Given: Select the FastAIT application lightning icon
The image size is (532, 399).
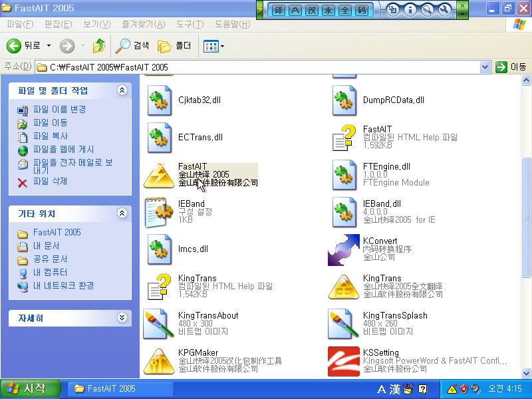Looking at the screenshot, I should [x=159, y=175].
